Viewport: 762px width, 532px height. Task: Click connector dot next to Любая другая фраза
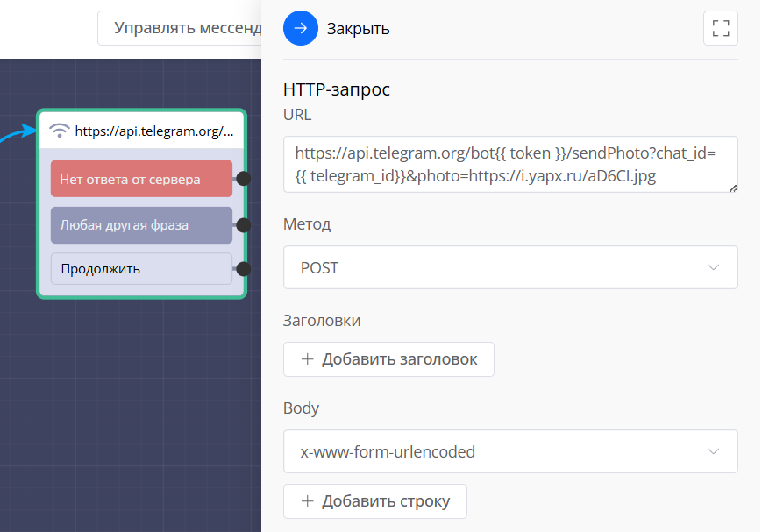244,225
